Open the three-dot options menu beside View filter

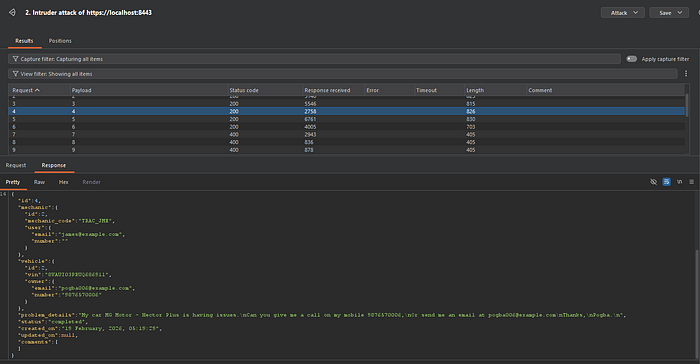click(x=686, y=74)
